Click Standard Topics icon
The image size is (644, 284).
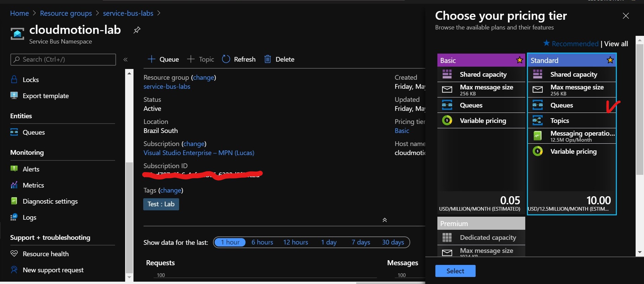pos(538,120)
